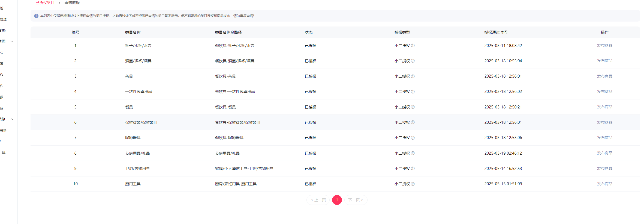Viewport: 644px width, 224px height.
Task: Click help icon beside 小二授权 in row 3
Action: click(x=413, y=76)
